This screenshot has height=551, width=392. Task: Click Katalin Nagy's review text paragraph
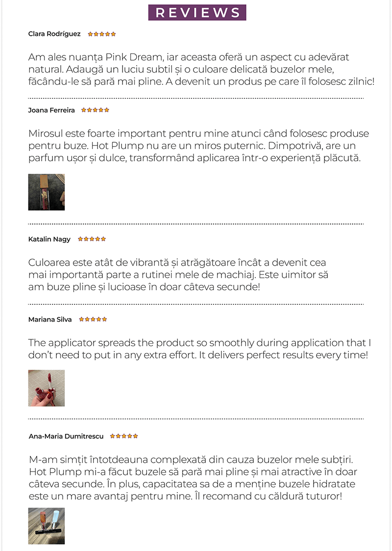point(176,275)
